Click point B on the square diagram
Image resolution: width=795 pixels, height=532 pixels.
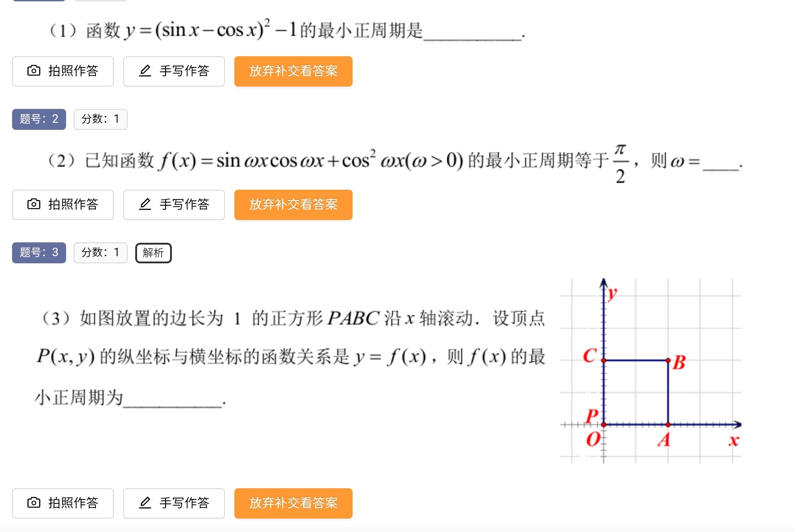(x=668, y=360)
